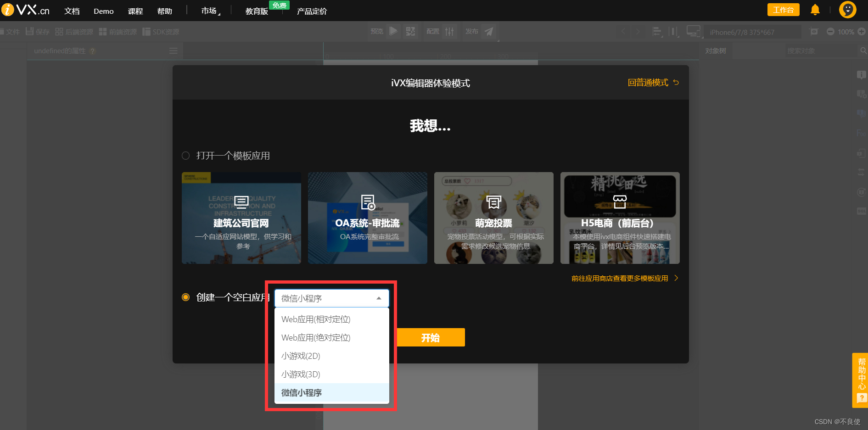868x430 pixels.
Task: Choose 小游戏(3D) option
Action: 332,374
